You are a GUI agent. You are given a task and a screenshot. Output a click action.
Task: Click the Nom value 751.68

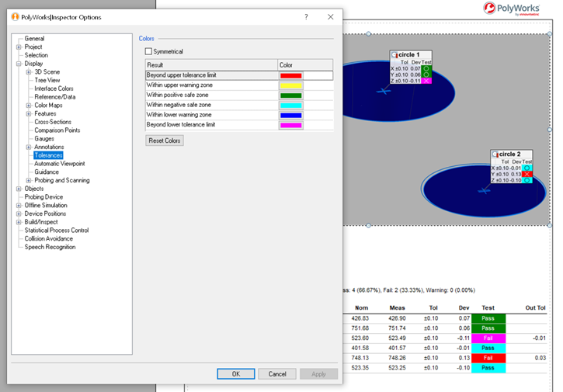pyautogui.click(x=360, y=328)
